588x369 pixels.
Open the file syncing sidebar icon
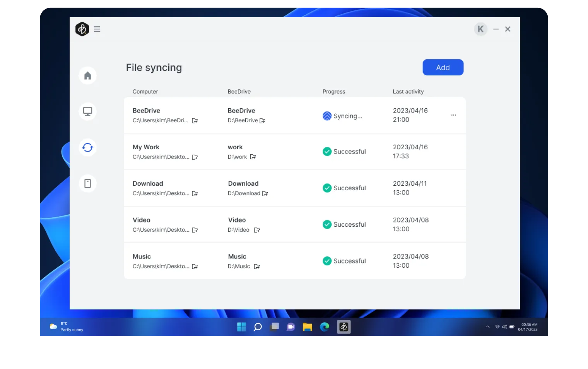[x=87, y=147]
